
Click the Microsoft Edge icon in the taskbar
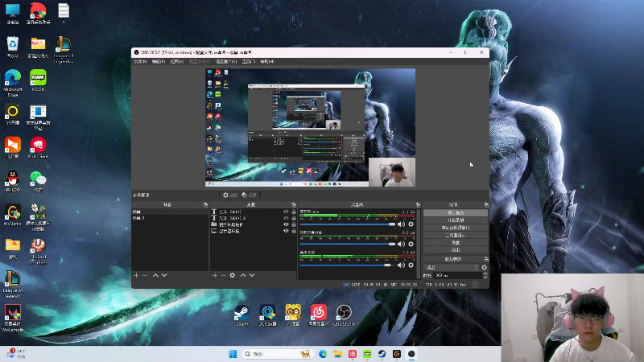(323, 354)
